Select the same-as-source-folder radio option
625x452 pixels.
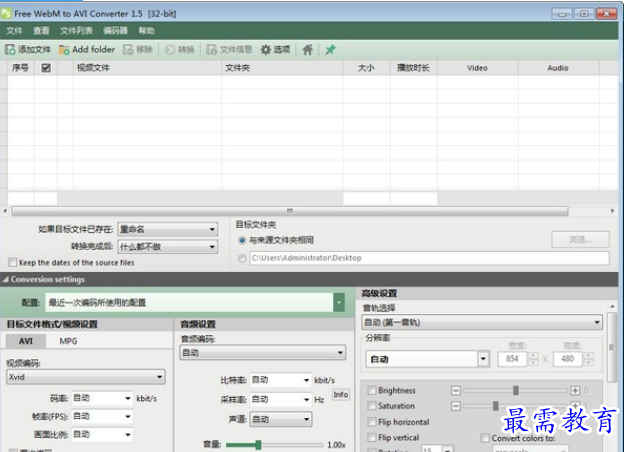coord(242,240)
